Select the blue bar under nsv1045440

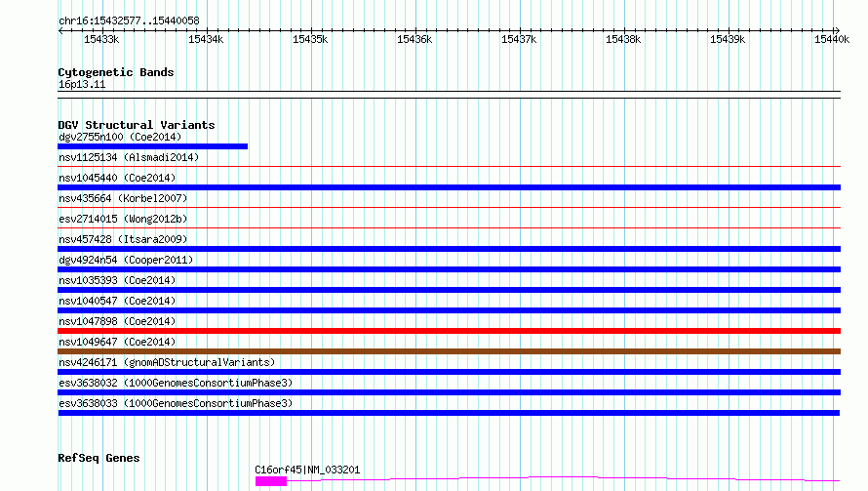[x=449, y=187]
